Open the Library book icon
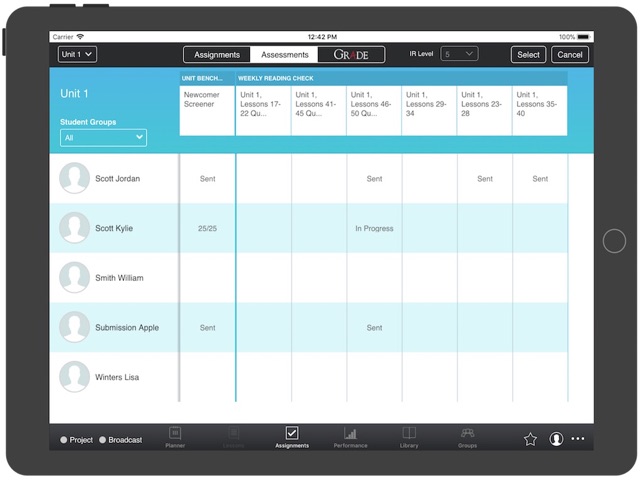 [x=409, y=433]
